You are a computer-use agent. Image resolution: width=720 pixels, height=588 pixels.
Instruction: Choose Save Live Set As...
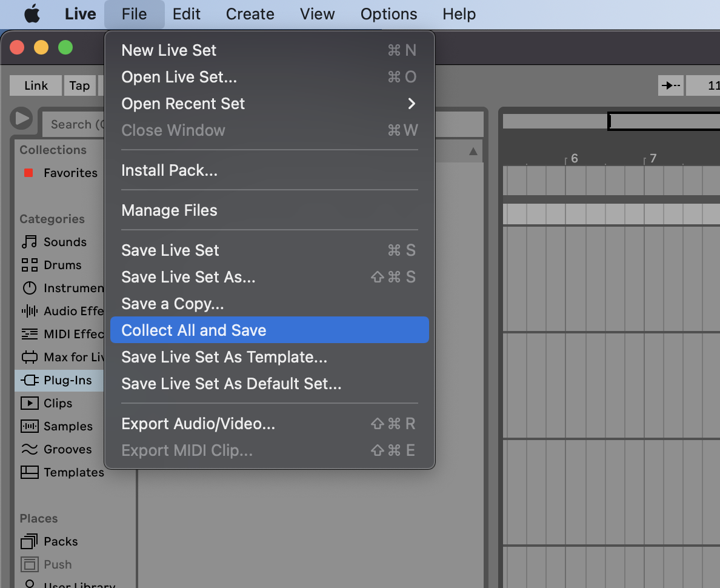coord(270,277)
